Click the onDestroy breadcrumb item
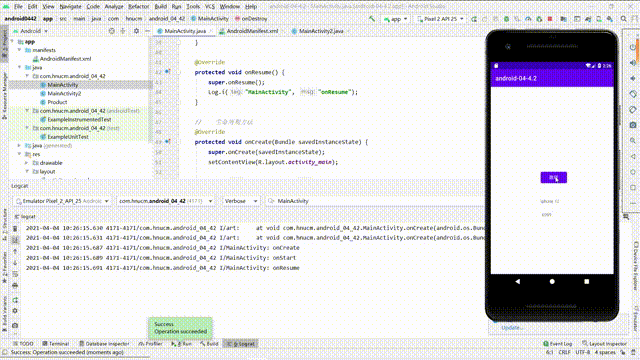This screenshot has width=640, height=360. [x=251, y=19]
